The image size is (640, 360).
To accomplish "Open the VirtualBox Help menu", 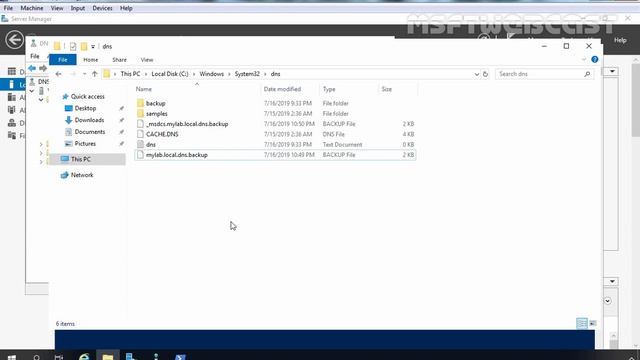I will (126, 8).
